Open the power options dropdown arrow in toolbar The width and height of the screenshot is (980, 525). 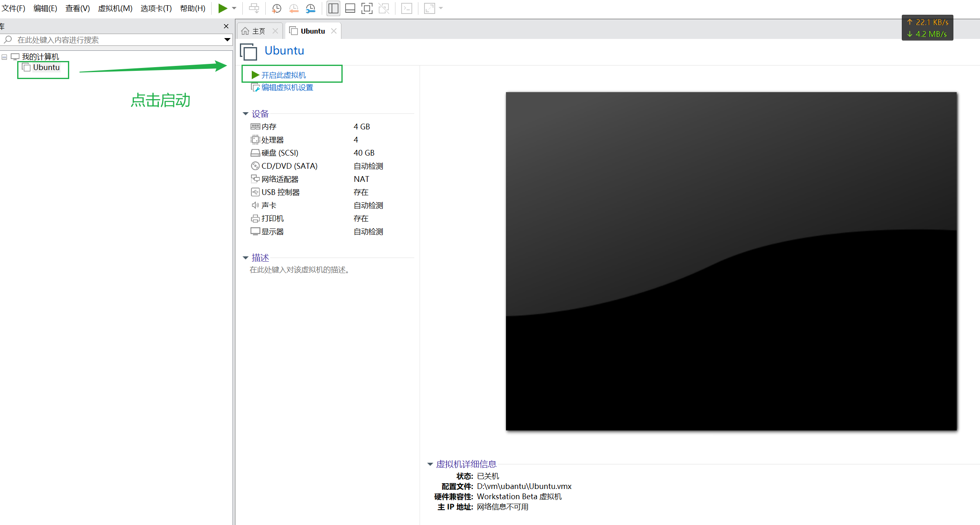click(234, 8)
